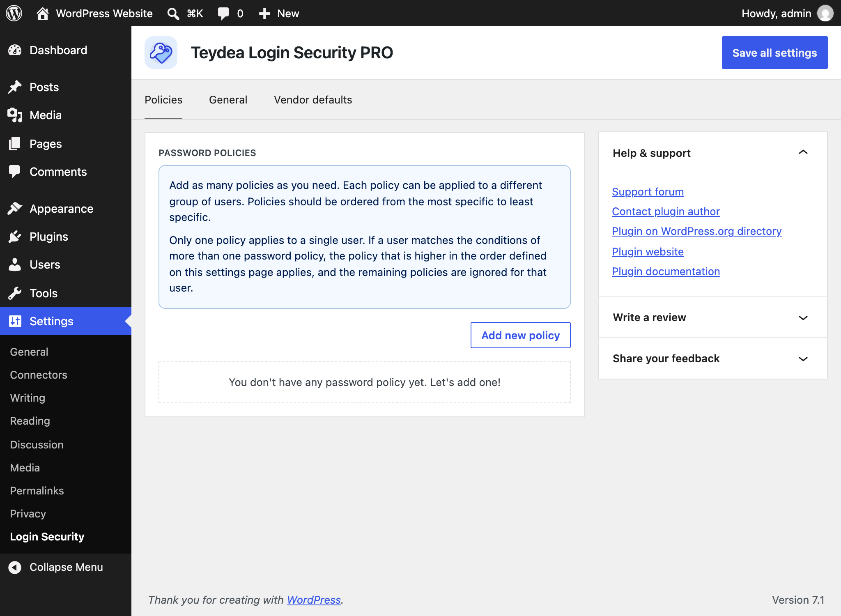Click Save all settings button
The width and height of the screenshot is (841, 616).
[774, 53]
